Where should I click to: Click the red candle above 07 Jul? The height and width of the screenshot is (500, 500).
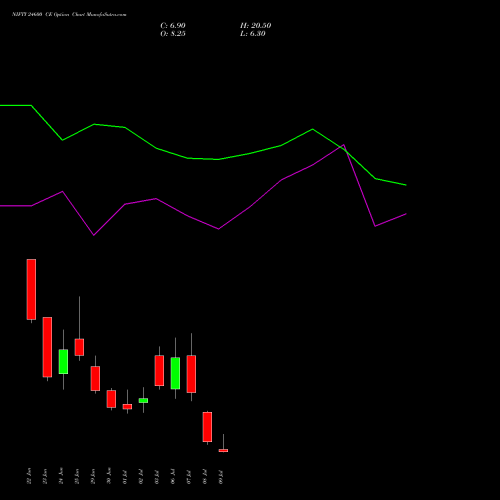pos(191,374)
